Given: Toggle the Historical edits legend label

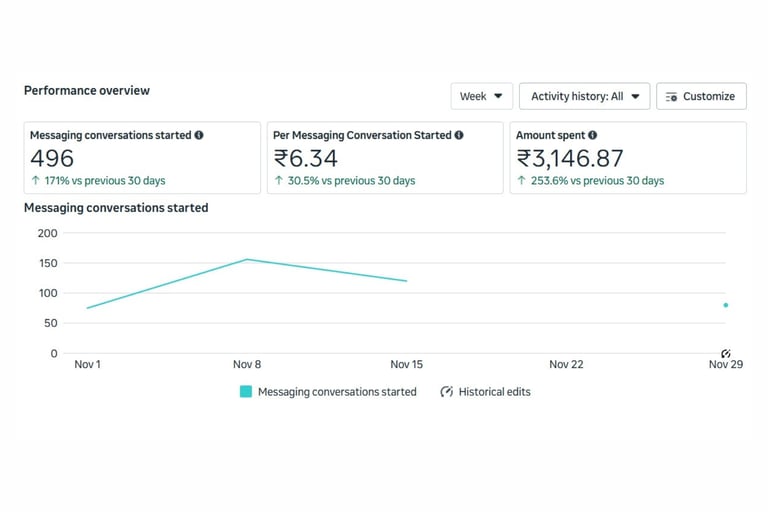Looking at the screenshot, I should point(494,392).
